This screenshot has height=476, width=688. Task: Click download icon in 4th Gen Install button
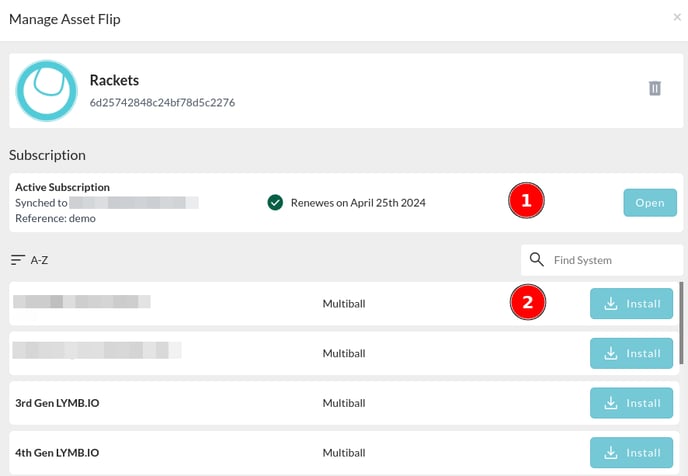pos(611,452)
